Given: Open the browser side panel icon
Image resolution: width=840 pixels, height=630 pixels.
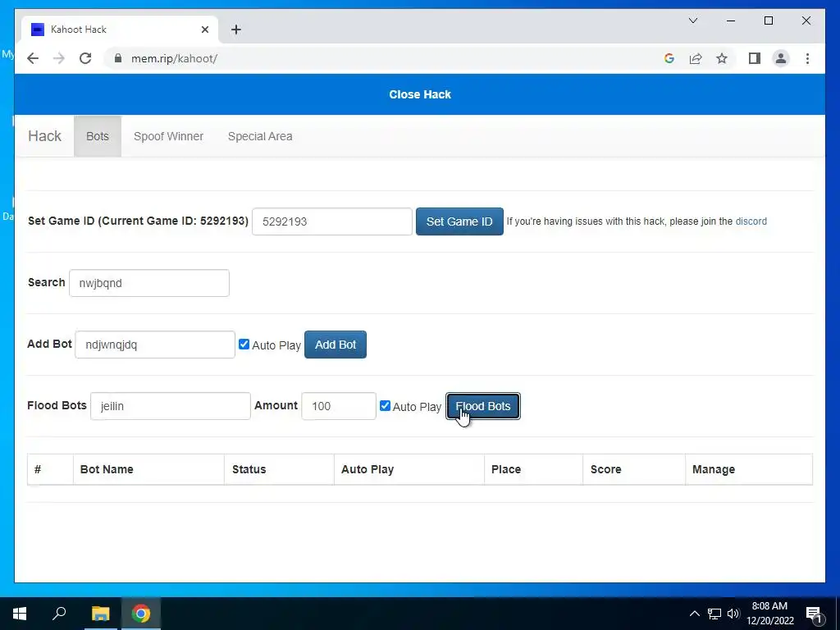Looking at the screenshot, I should tap(755, 58).
